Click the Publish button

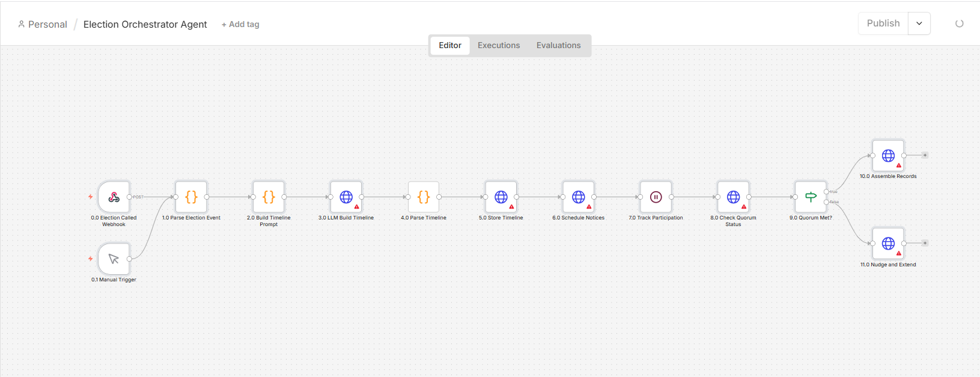[x=883, y=23]
